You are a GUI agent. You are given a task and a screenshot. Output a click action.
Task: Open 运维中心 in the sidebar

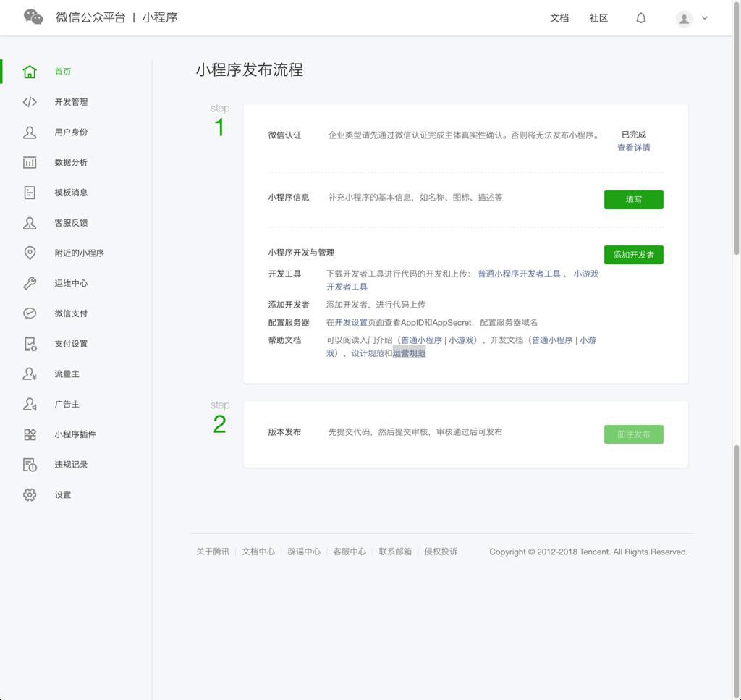(x=71, y=283)
